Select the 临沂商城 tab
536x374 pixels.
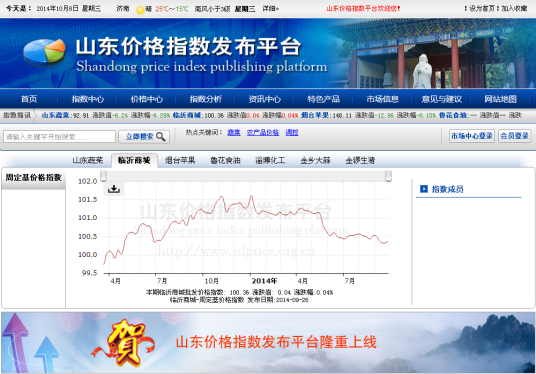click(134, 160)
